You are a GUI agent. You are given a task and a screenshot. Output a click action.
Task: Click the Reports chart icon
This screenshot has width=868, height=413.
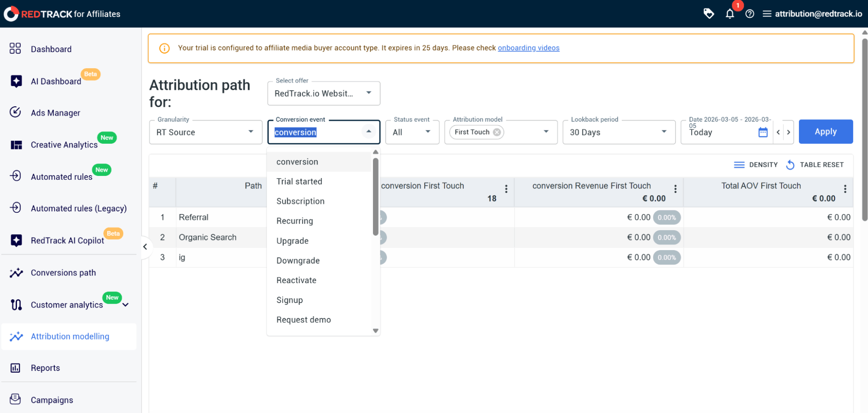(15, 368)
